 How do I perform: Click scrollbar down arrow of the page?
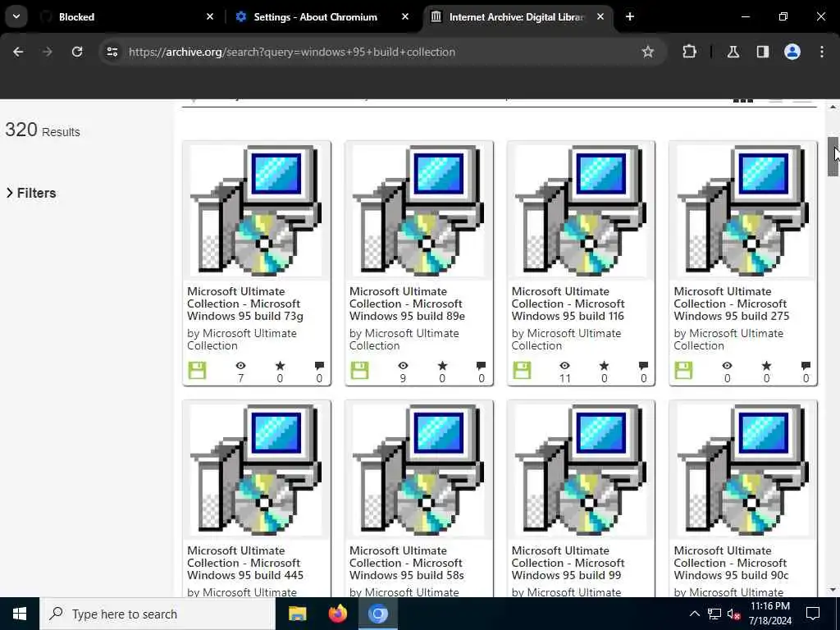click(833, 590)
